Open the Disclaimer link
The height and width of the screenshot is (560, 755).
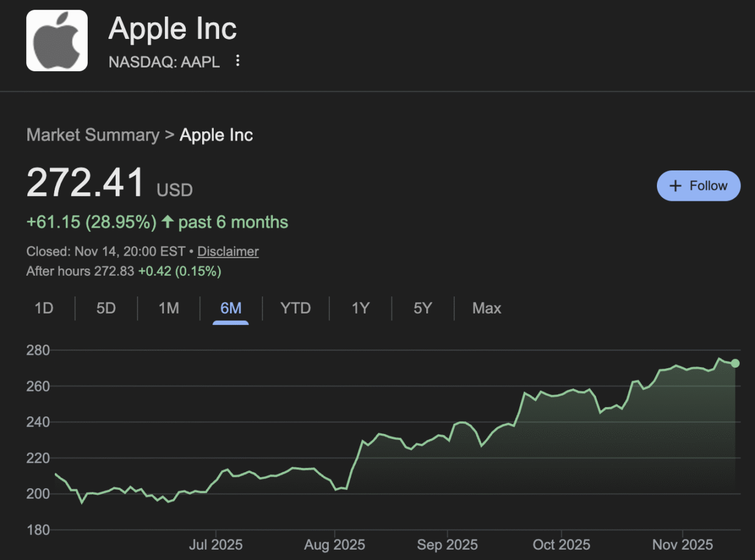point(228,251)
